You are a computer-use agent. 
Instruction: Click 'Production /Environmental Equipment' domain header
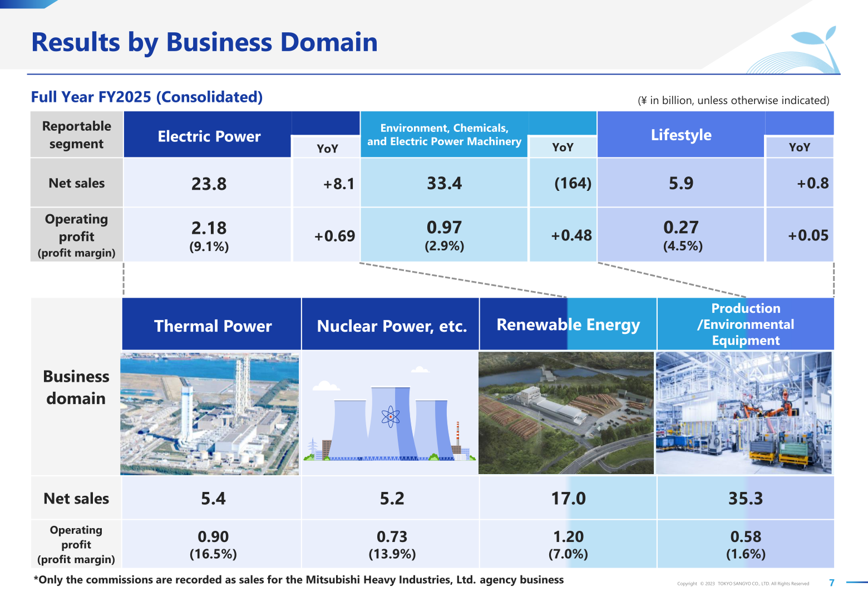(746, 324)
